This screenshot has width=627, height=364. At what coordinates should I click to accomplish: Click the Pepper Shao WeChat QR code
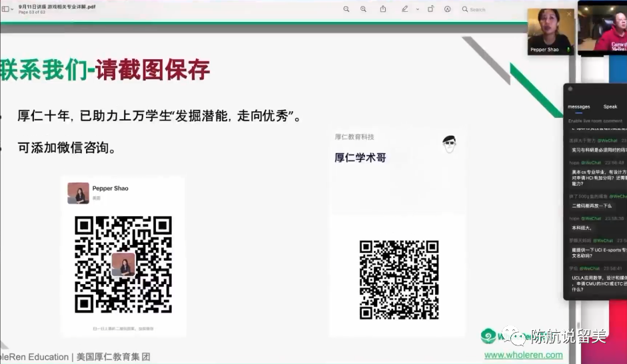123,264
